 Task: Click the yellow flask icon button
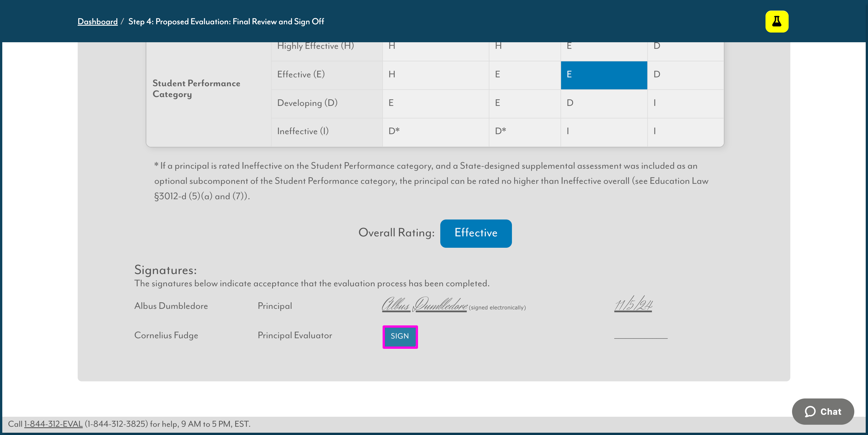pos(777,22)
